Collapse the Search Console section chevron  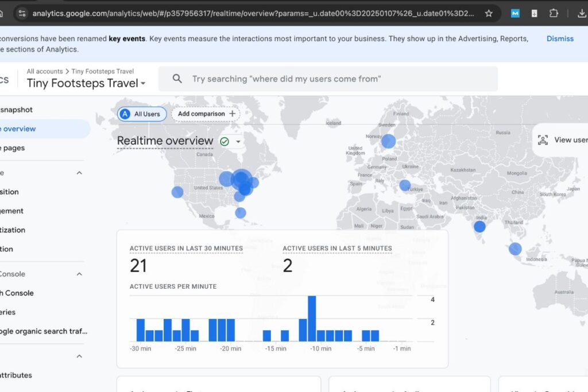pos(79,274)
